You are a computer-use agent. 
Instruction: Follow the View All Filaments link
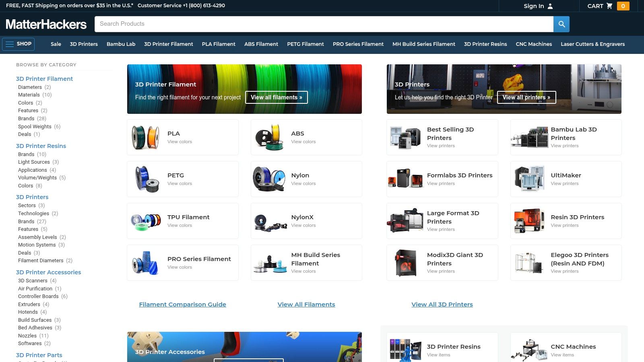point(306,304)
